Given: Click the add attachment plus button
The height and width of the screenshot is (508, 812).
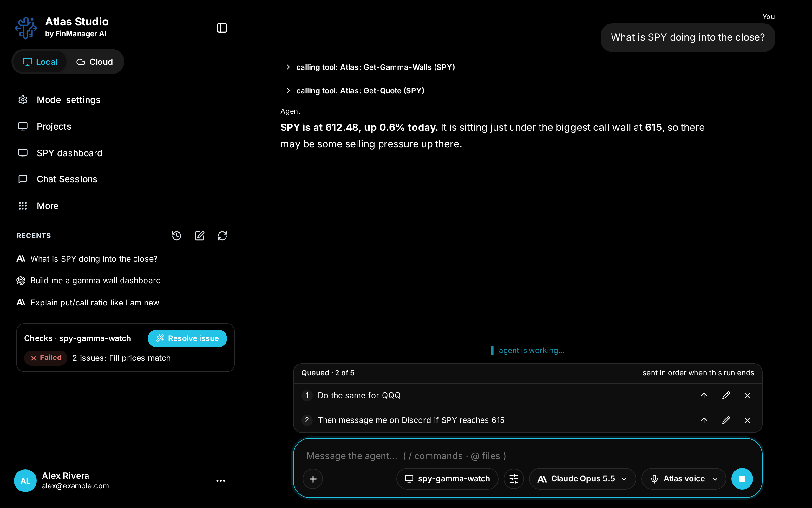Looking at the screenshot, I should point(313,479).
